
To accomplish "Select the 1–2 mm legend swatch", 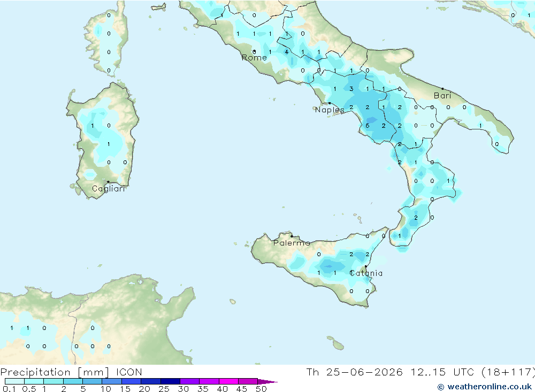I will tap(53, 381).
